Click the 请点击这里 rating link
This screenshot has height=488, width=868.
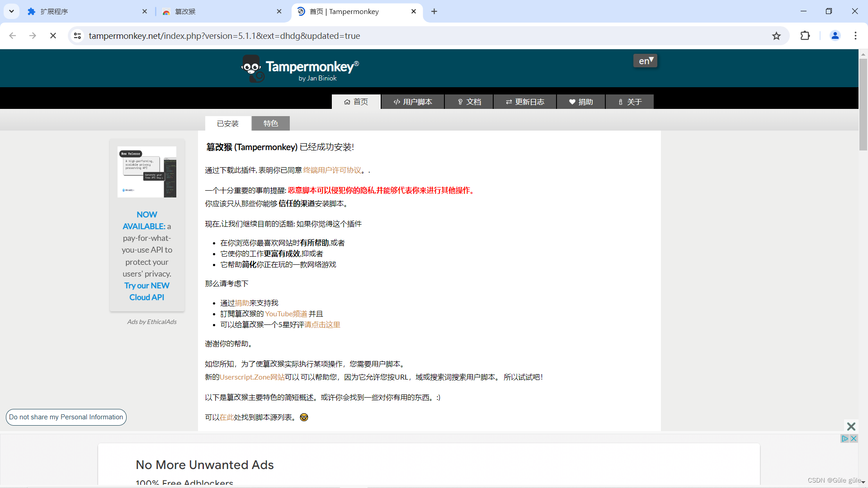click(x=322, y=325)
